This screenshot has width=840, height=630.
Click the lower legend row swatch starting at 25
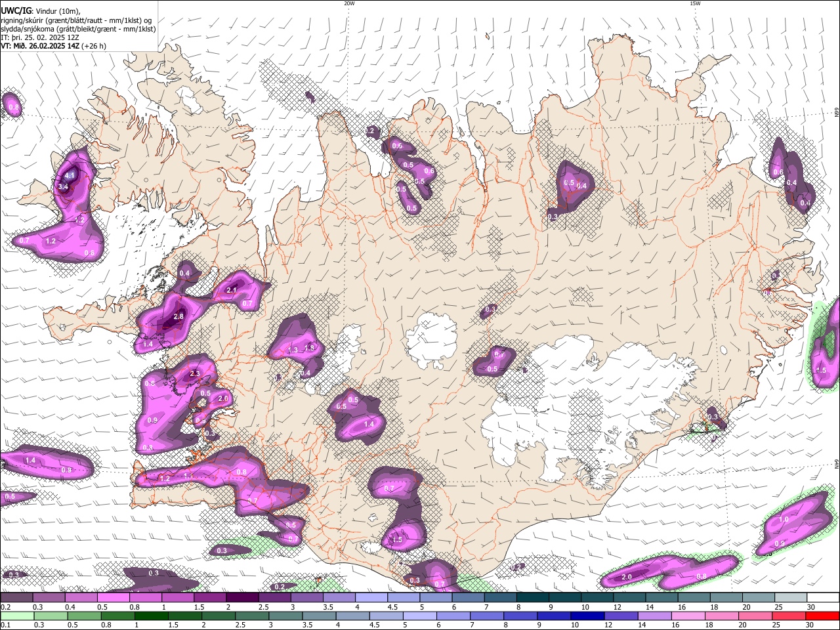(789, 616)
